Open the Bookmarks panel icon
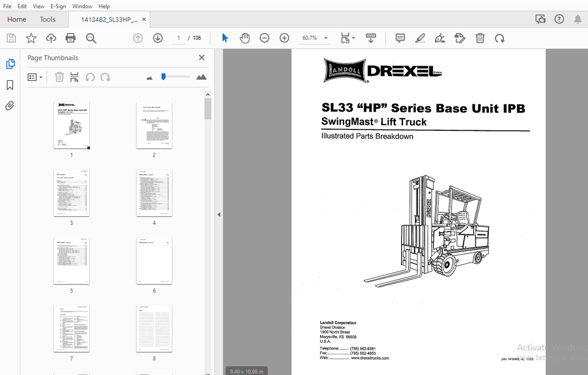Viewport: 588px width, 375px height. click(10, 85)
